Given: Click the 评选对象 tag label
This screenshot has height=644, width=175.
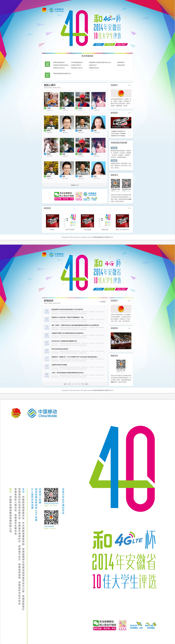Looking at the screenshot, I should coord(114,161).
